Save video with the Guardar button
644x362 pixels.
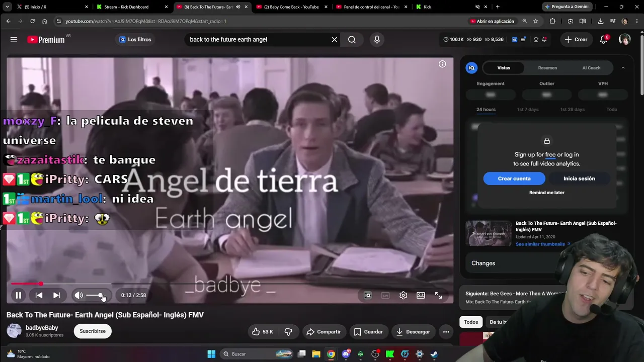point(368,332)
